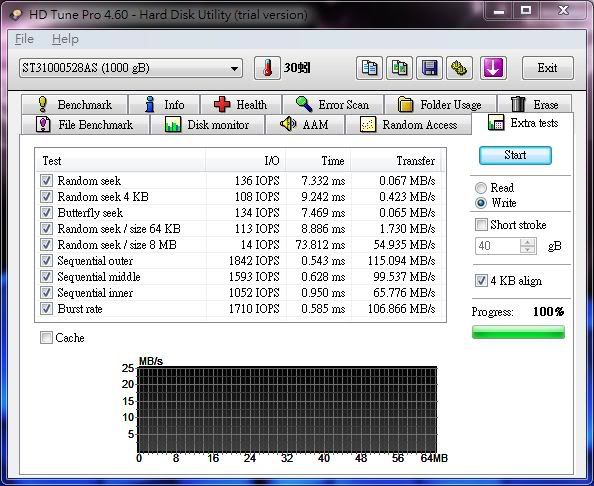Click the MB/s cache graph area

[x=287, y=409]
